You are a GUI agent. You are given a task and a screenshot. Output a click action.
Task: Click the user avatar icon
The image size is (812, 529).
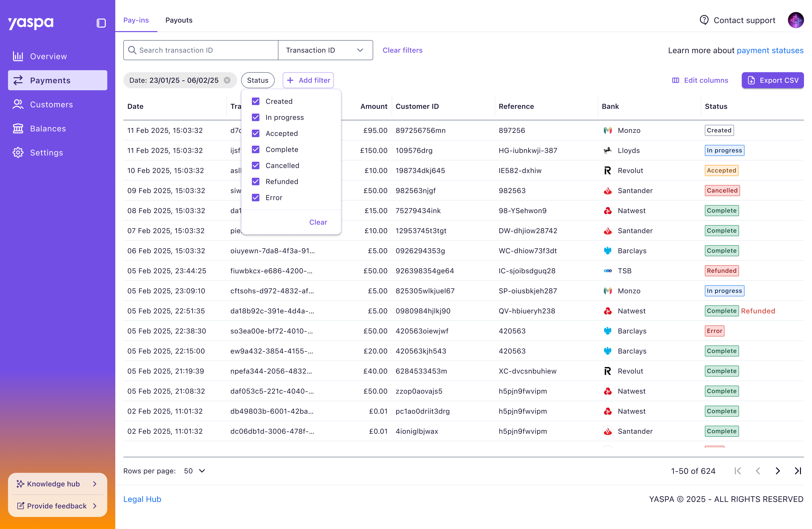(795, 21)
